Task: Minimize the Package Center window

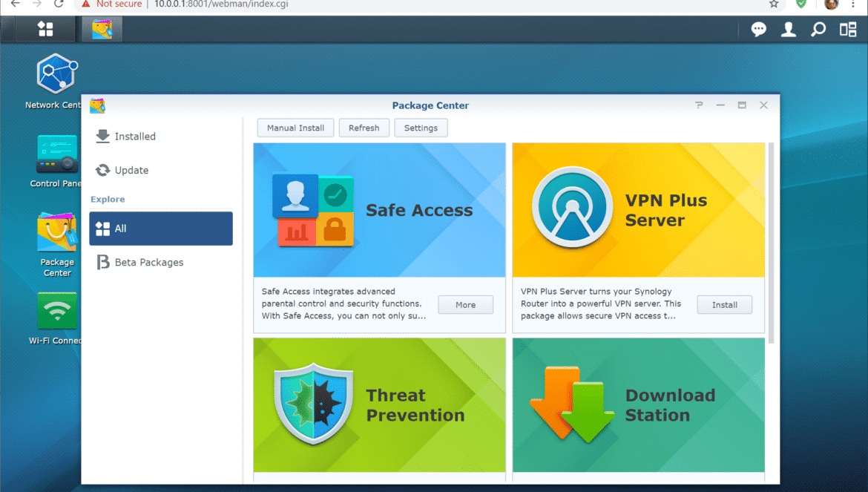Action: [720, 105]
